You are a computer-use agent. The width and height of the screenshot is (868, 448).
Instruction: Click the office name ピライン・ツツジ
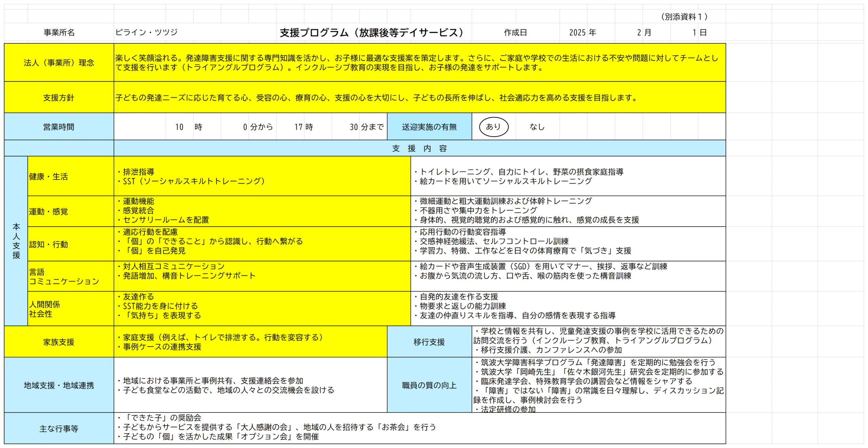pyautogui.click(x=146, y=32)
